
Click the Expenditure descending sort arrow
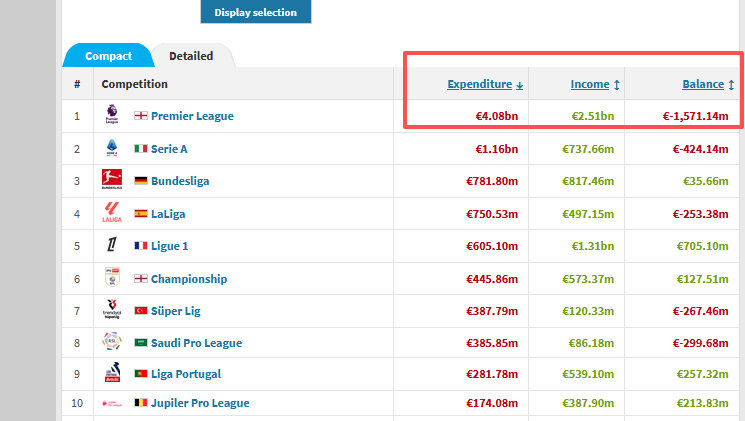519,85
